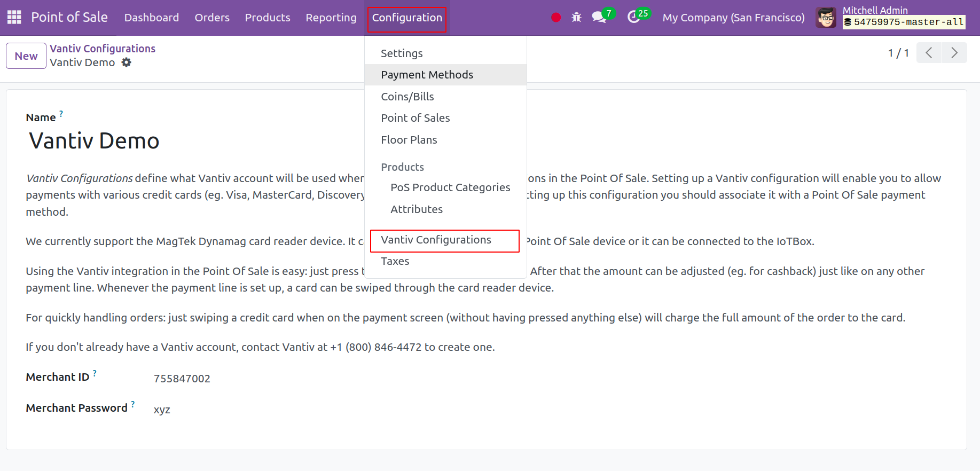Viewport: 980px width, 471px height.
Task: Choose Vantiv Configurations menu entry
Action: (x=436, y=240)
